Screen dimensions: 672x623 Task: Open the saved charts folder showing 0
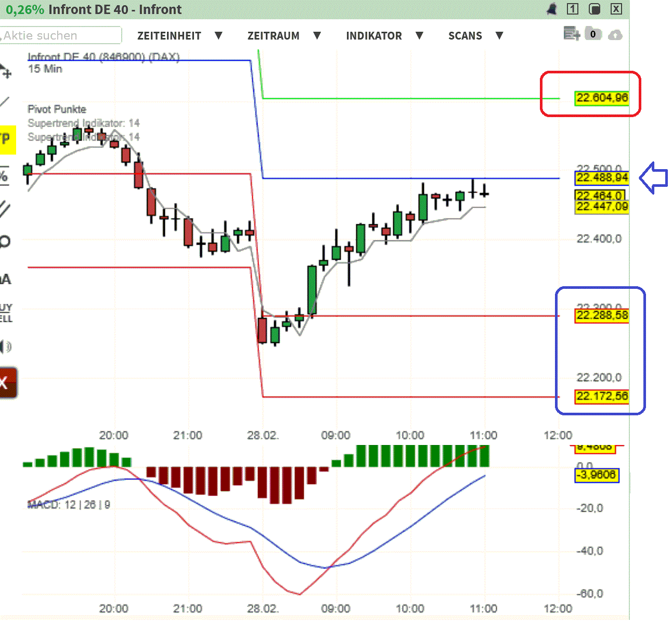pyautogui.click(x=593, y=34)
